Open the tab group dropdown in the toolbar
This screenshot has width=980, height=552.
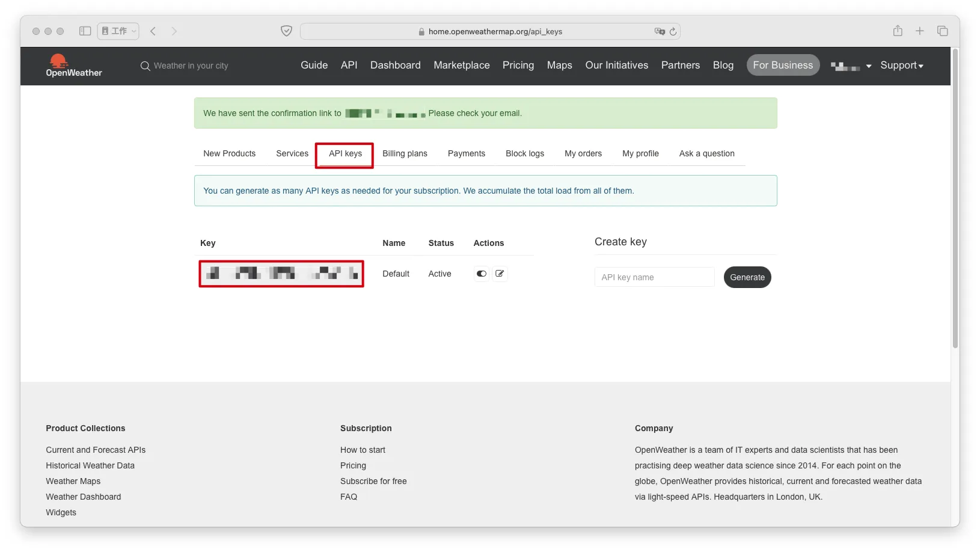[118, 31]
